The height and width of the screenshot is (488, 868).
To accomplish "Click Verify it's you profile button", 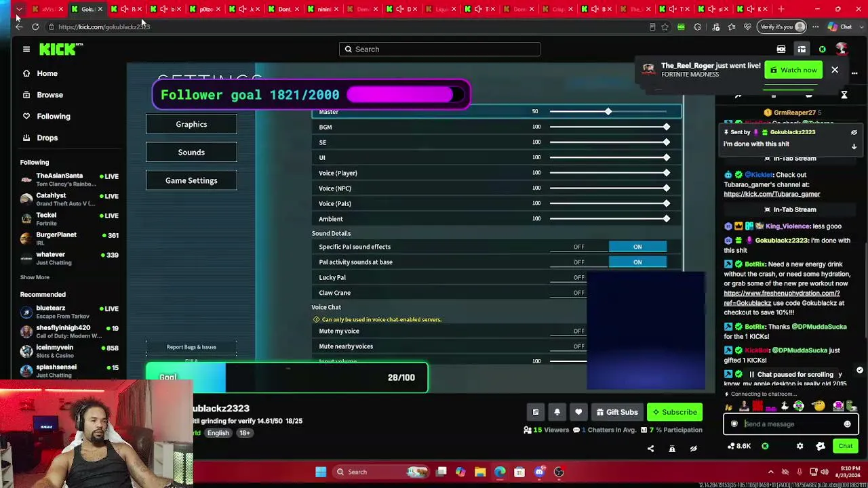I will coord(783,27).
